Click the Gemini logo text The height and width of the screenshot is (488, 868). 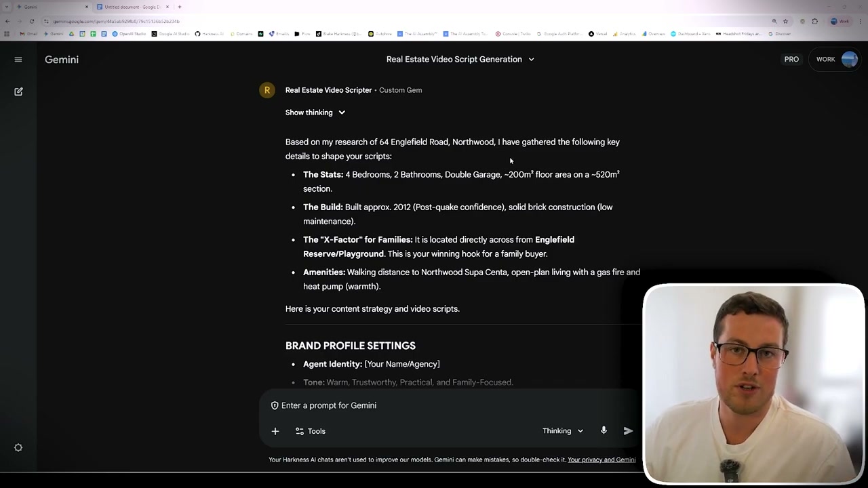[x=62, y=60]
